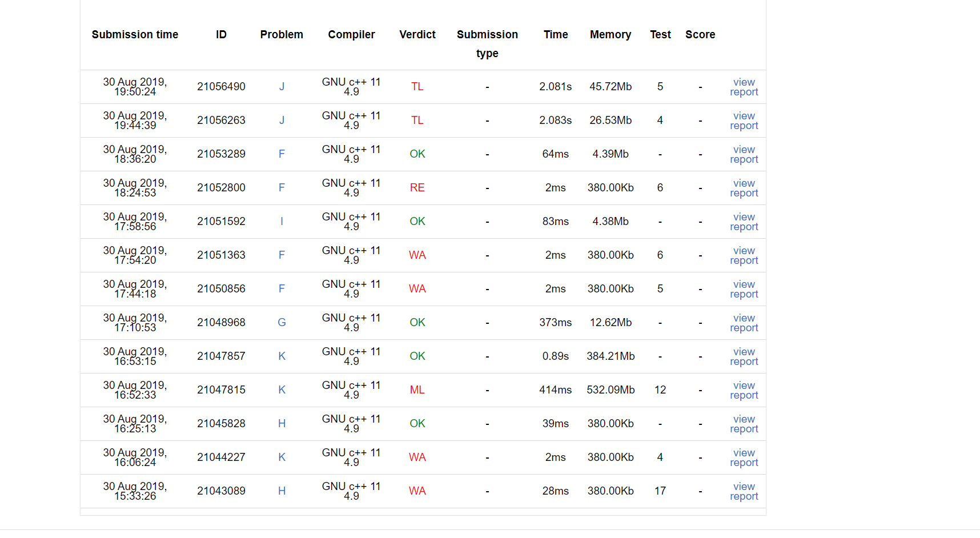View report for ML submission 21047815
The height and width of the screenshot is (538, 980).
744,390
